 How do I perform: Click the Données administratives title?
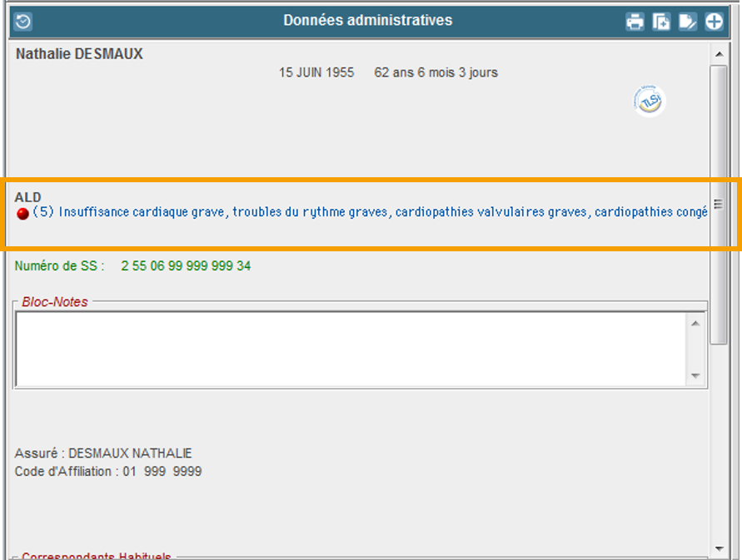(367, 21)
